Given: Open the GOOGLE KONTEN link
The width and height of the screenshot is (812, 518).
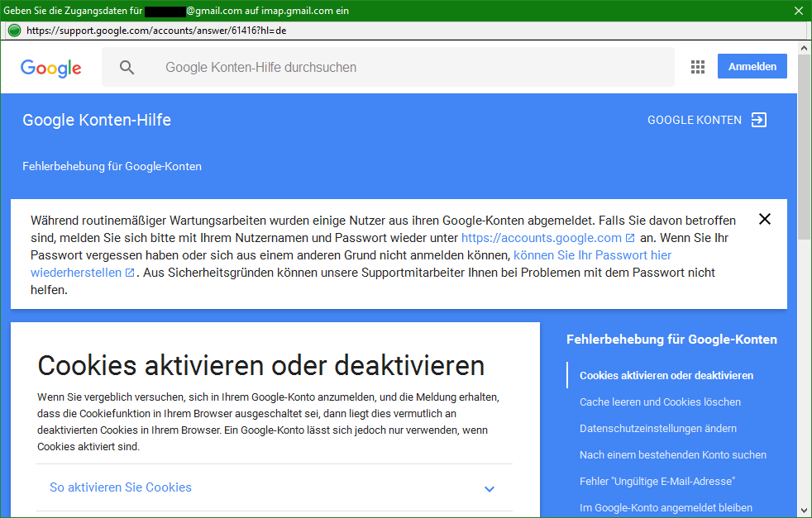Looking at the screenshot, I should pyautogui.click(x=694, y=121).
